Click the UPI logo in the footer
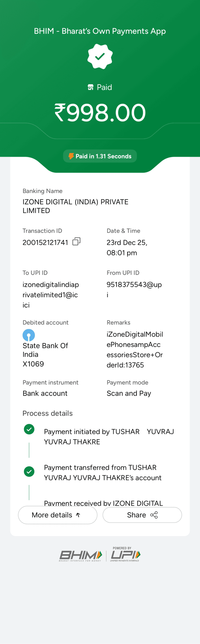This screenshot has width=200, height=644. (125, 555)
